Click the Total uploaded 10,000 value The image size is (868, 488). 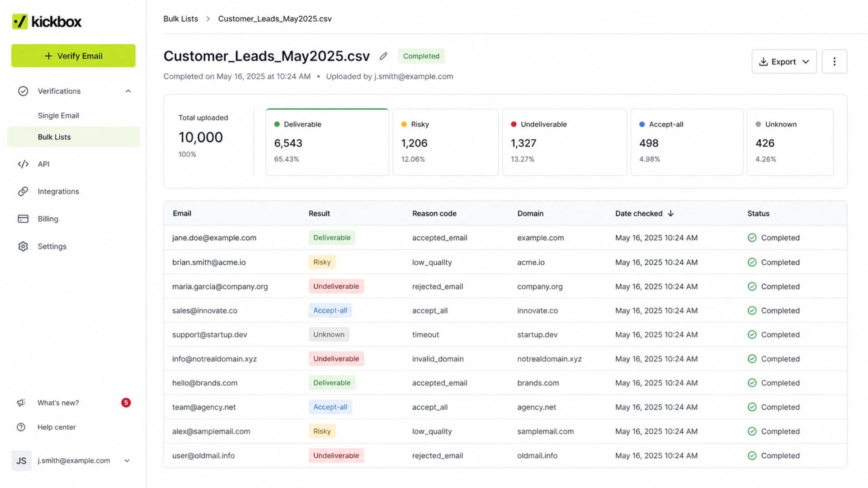(x=201, y=137)
